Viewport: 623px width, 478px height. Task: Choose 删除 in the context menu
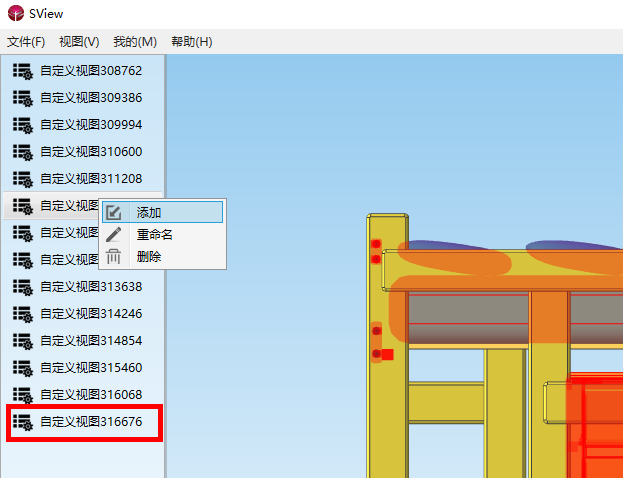coord(163,257)
